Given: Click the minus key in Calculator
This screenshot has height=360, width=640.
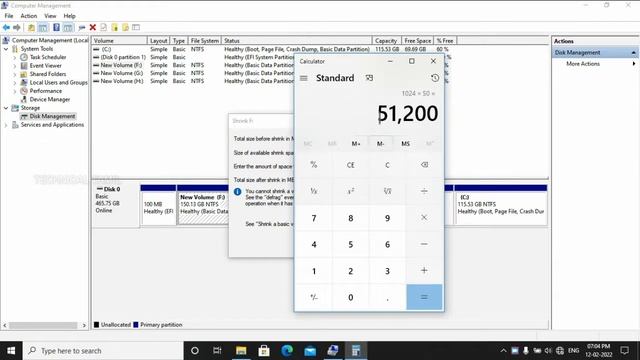Looking at the screenshot, I should [424, 244].
